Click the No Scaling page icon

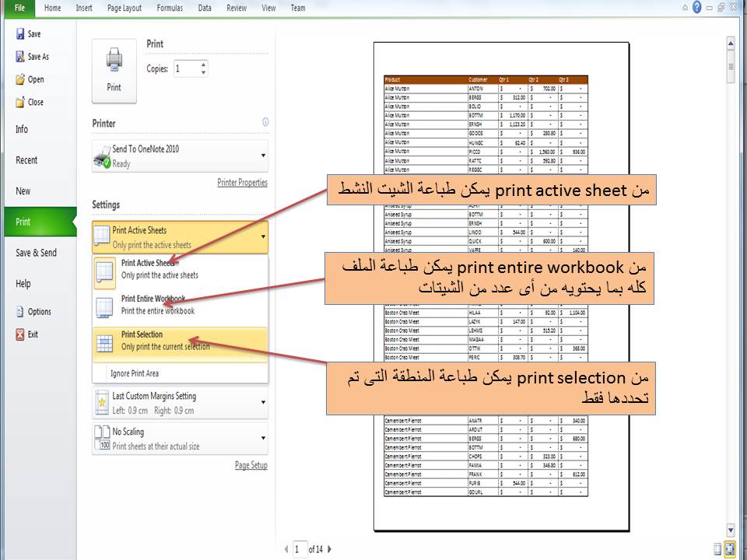point(102,438)
